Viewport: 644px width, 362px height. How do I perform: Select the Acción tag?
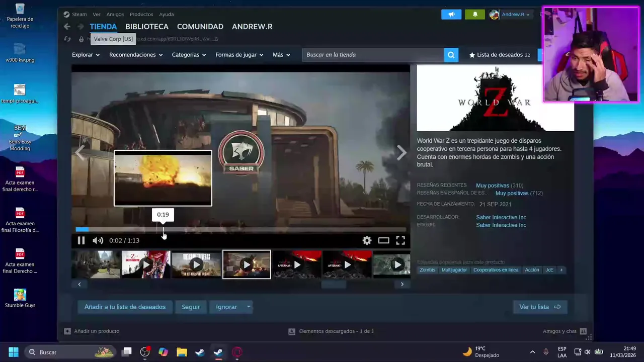click(x=532, y=270)
